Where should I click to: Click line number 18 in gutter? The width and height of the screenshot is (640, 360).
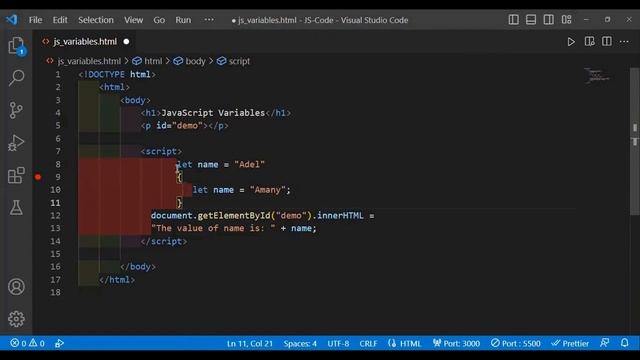pyautogui.click(x=56, y=292)
